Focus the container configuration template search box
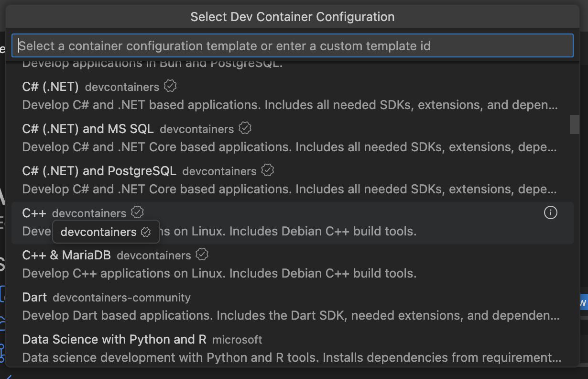The image size is (588, 379). tap(294, 45)
